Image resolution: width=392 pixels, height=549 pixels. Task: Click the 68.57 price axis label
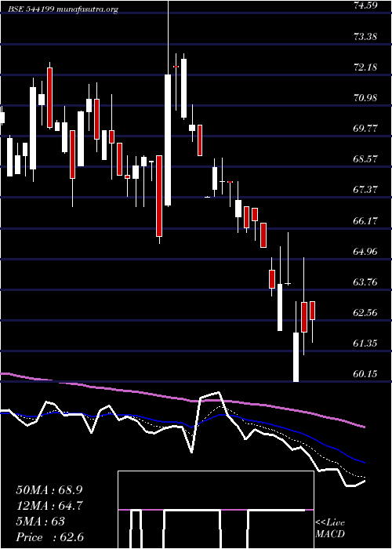coord(366,159)
